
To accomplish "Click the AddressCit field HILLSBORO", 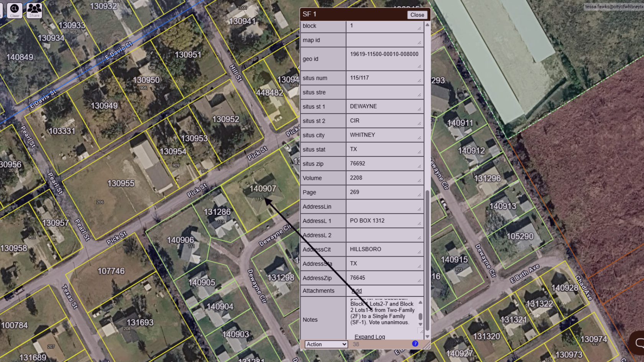I will pos(385,249).
